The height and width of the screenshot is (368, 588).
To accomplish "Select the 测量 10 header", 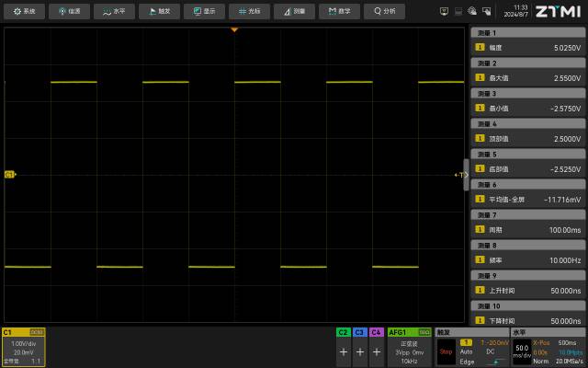I will click(528, 306).
